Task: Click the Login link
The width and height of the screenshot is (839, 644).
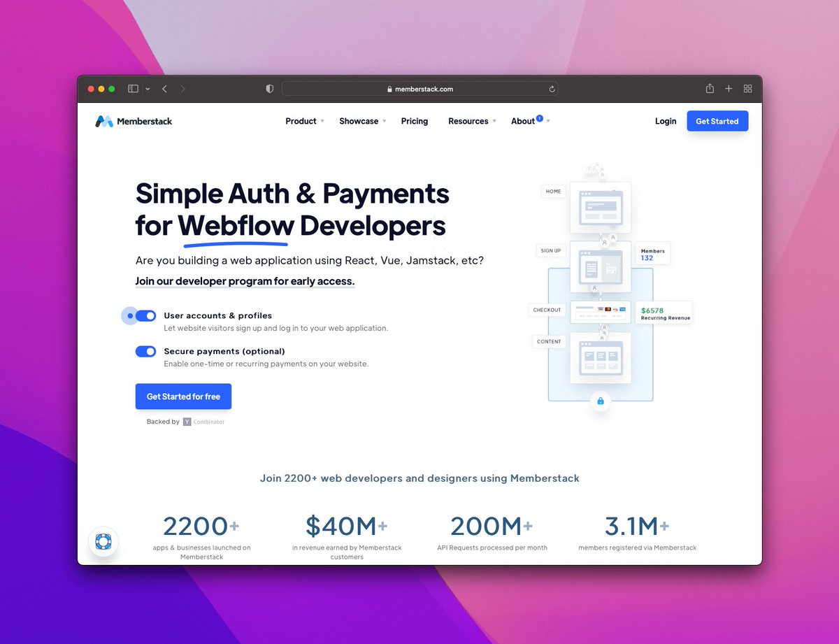Action: (666, 121)
